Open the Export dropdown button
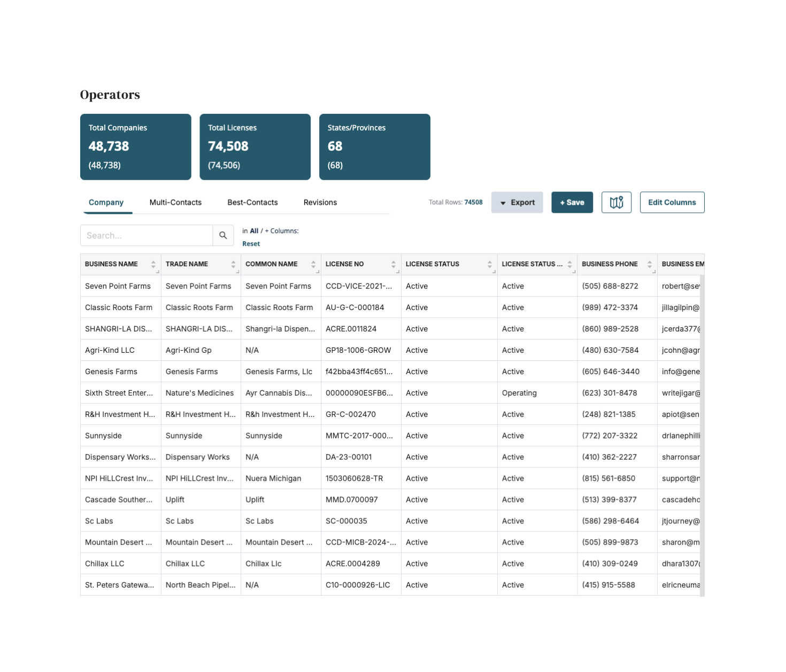 [x=517, y=203]
